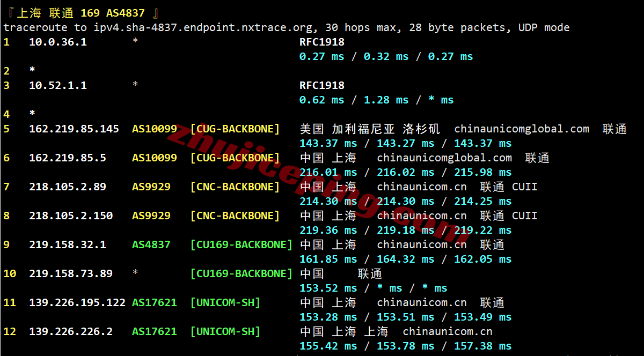Viewport: 644px width, 356px height.
Task: Click IP address 10.0.36.1
Action: (58, 42)
